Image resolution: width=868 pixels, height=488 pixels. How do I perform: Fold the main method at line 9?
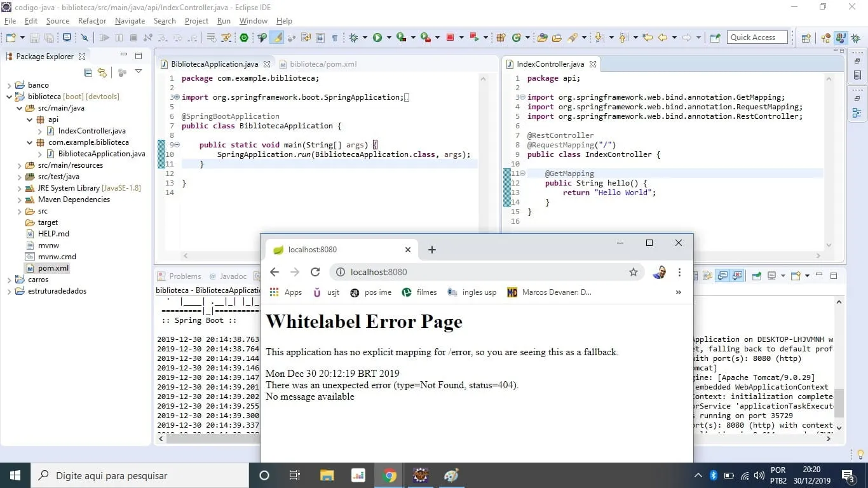(177, 145)
